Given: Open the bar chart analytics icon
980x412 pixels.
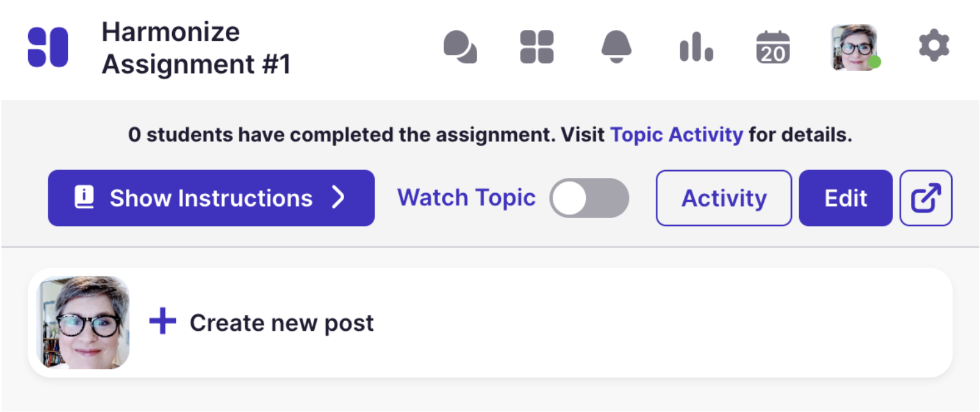Looking at the screenshot, I should pyautogui.click(x=696, y=47).
